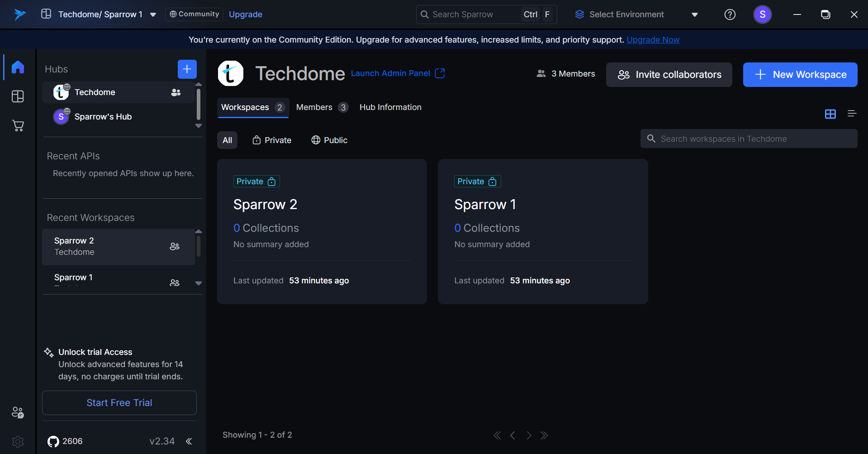This screenshot has height=454, width=868.
Task: Click the New Workspace button
Action: click(x=800, y=75)
